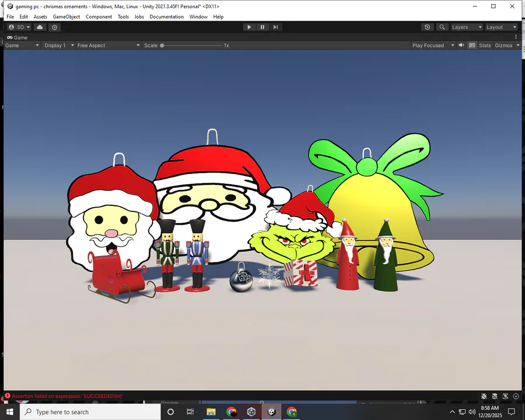The width and height of the screenshot is (525, 420).
Task: Click the Unity logo in title bar
Action: [x=10, y=6]
